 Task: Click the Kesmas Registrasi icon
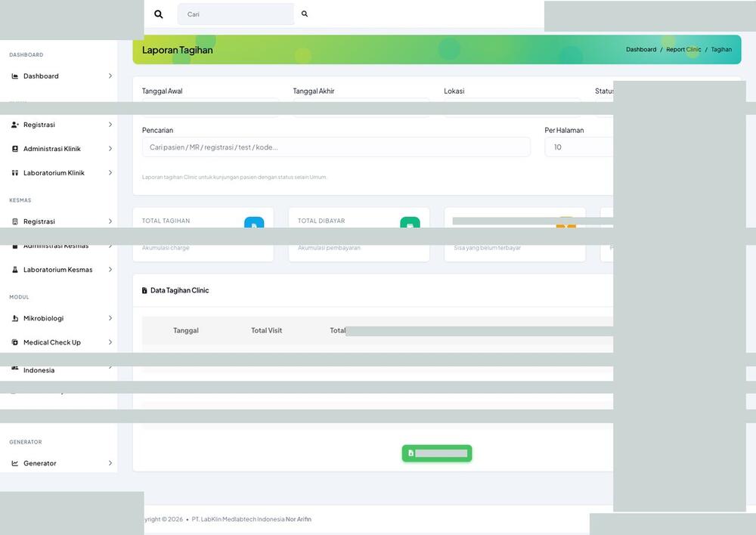[15, 221]
